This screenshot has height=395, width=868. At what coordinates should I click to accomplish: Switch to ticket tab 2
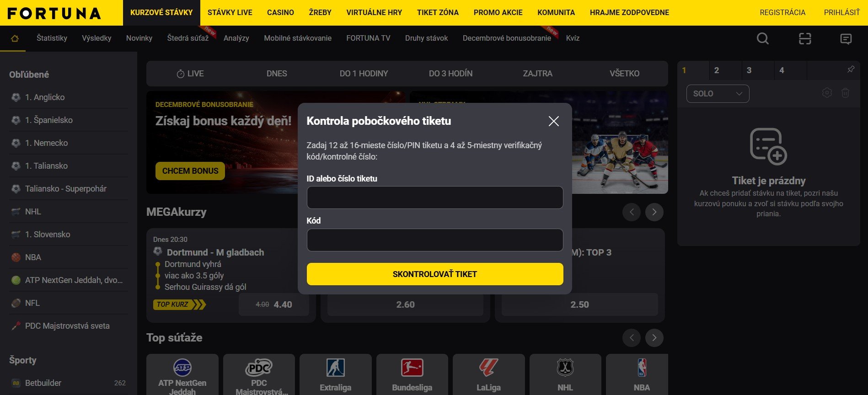point(717,70)
